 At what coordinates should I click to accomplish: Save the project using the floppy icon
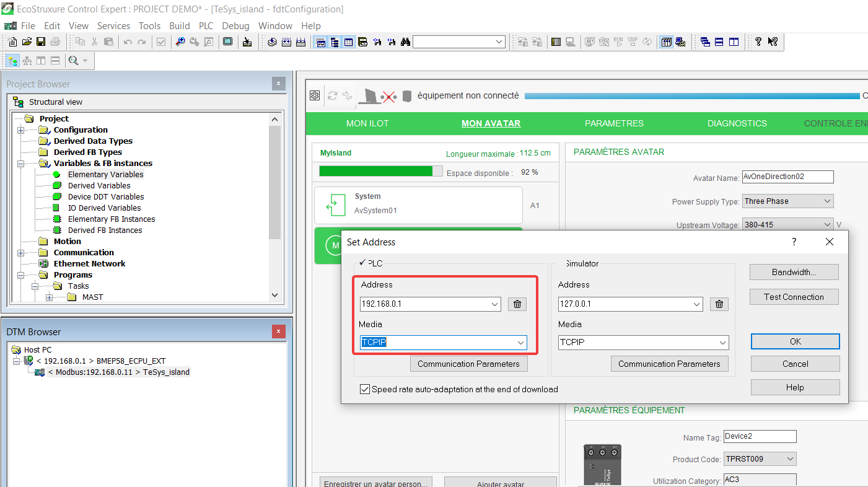41,42
